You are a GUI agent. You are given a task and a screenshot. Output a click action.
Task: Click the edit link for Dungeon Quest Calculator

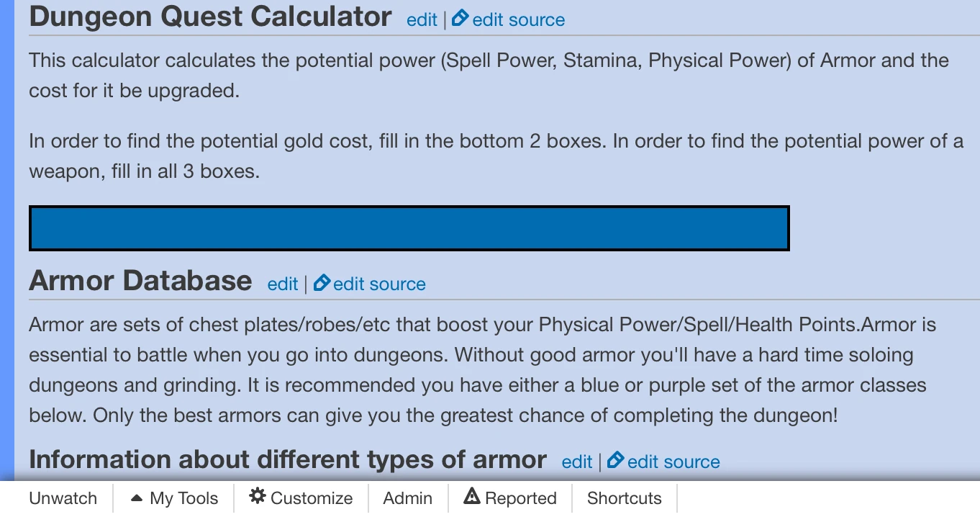tap(422, 19)
